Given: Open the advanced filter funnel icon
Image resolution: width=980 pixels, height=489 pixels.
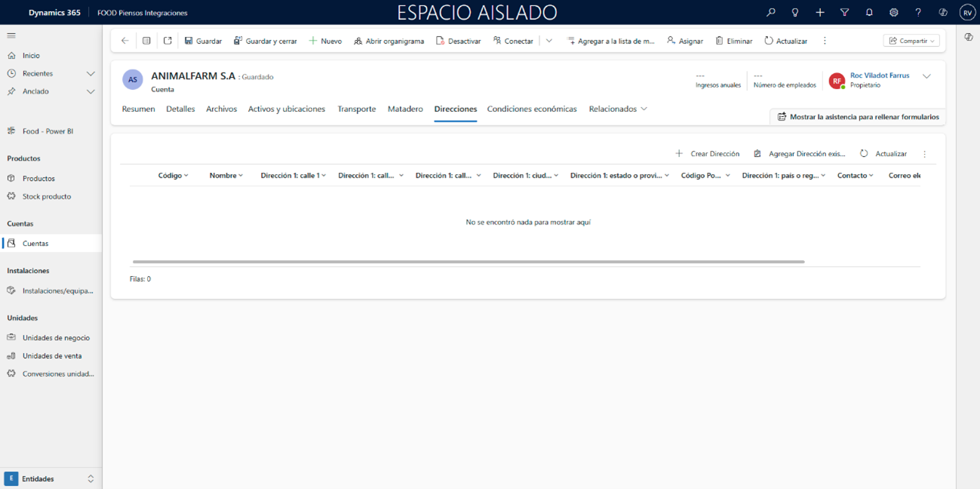Looking at the screenshot, I should click(x=844, y=13).
